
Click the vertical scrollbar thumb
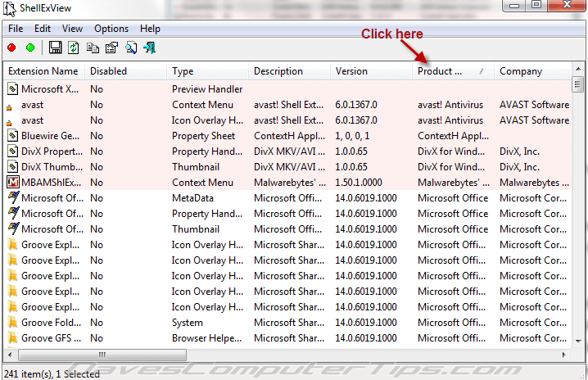(578, 84)
